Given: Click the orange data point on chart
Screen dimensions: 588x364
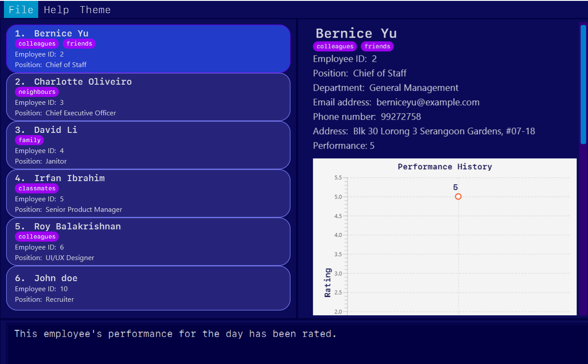Looking at the screenshot, I should coord(458,196).
